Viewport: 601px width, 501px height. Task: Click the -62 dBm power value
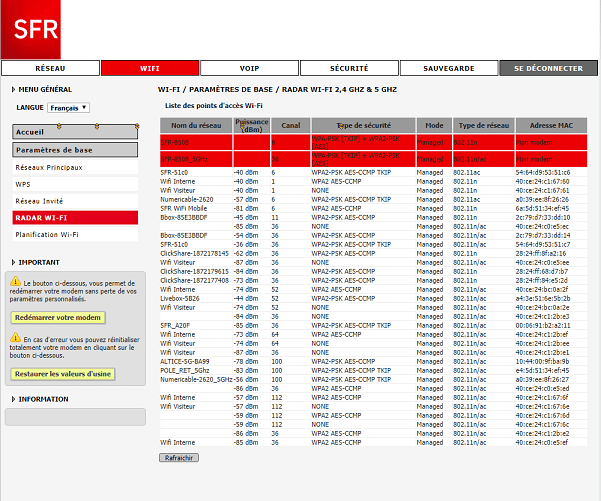point(246,253)
